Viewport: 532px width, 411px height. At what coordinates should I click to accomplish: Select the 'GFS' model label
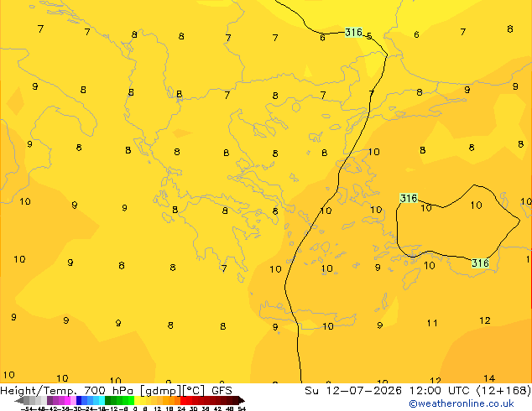[x=222, y=391]
